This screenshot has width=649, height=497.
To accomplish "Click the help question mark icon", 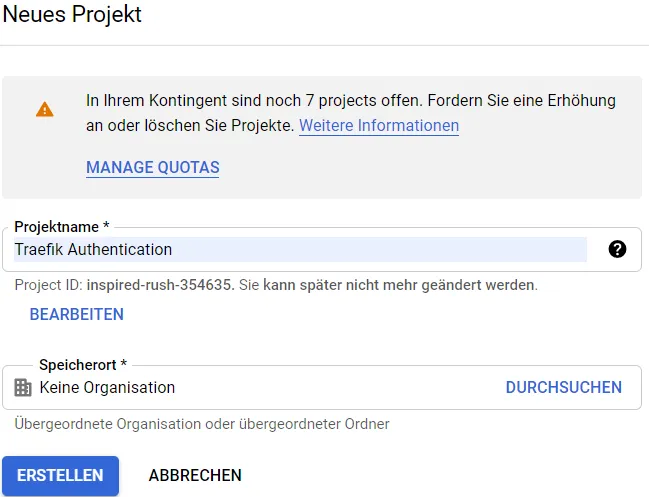I will 617,249.
